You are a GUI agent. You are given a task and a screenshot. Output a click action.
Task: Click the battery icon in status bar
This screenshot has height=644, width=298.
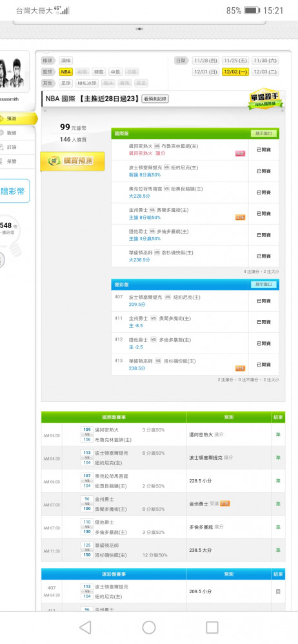[252, 10]
